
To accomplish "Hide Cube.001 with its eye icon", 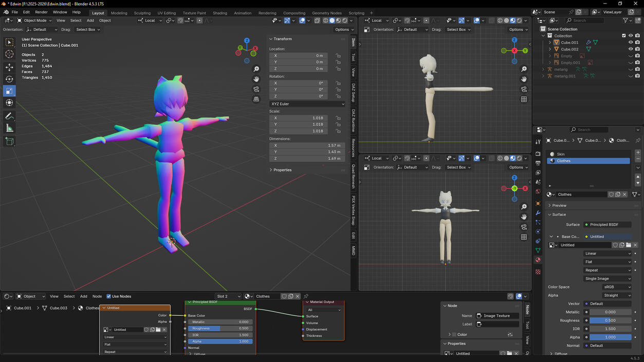I will (x=631, y=43).
